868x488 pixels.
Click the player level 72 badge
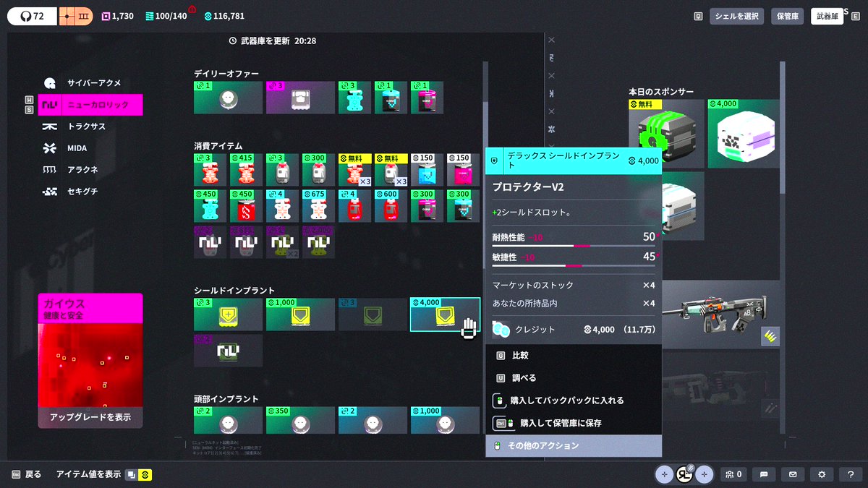click(32, 16)
